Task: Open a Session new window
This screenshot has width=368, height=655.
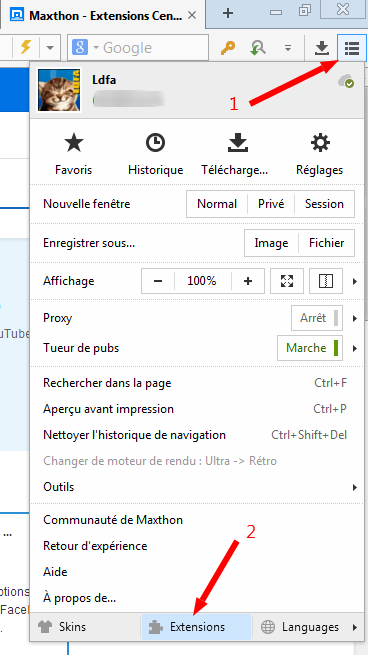Action: [x=324, y=204]
